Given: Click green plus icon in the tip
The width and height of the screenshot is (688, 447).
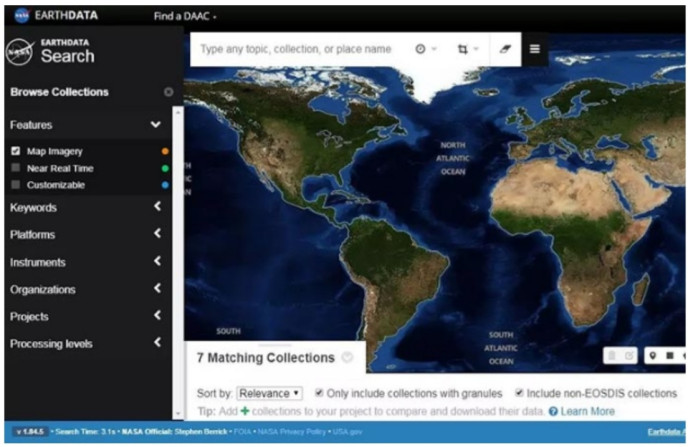Looking at the screenshot, I should click(x=245, y=411).
